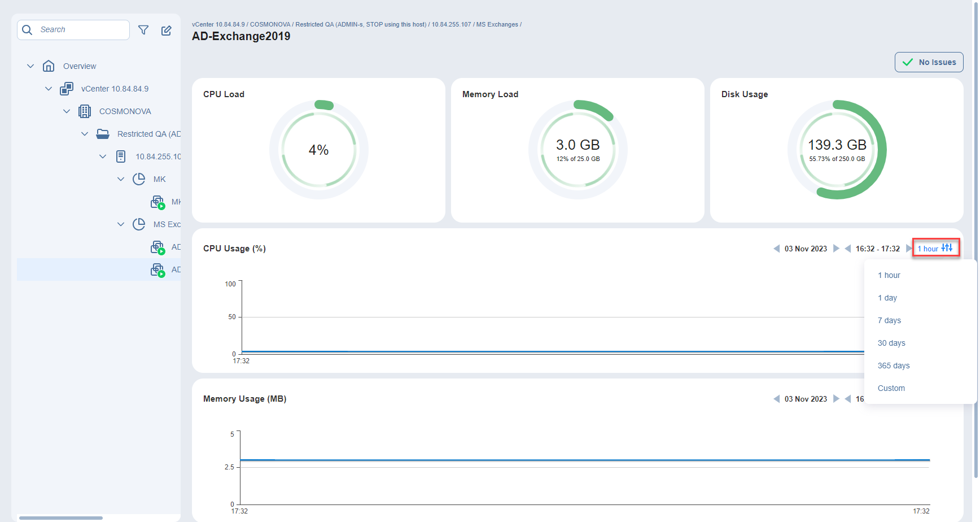This screenshot has width=980, height=522.
Task: Select the highlighted AD virtual machine icon
Action: click(158, 270)
